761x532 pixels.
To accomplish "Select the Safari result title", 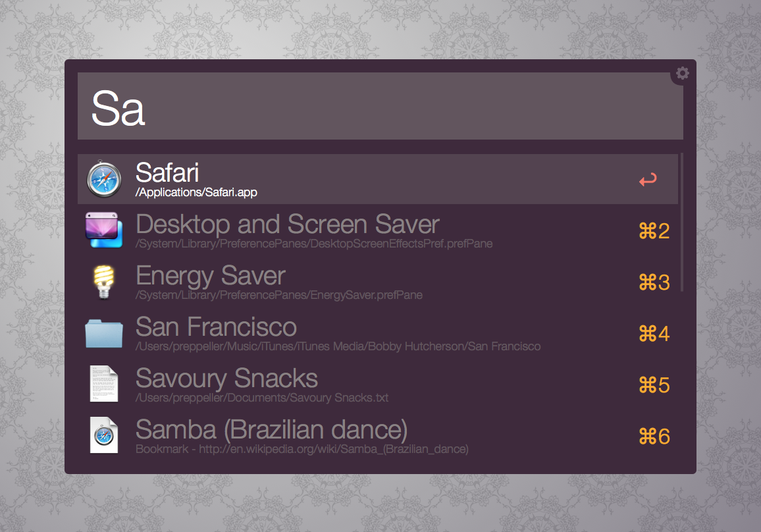I will click(167, 173).
